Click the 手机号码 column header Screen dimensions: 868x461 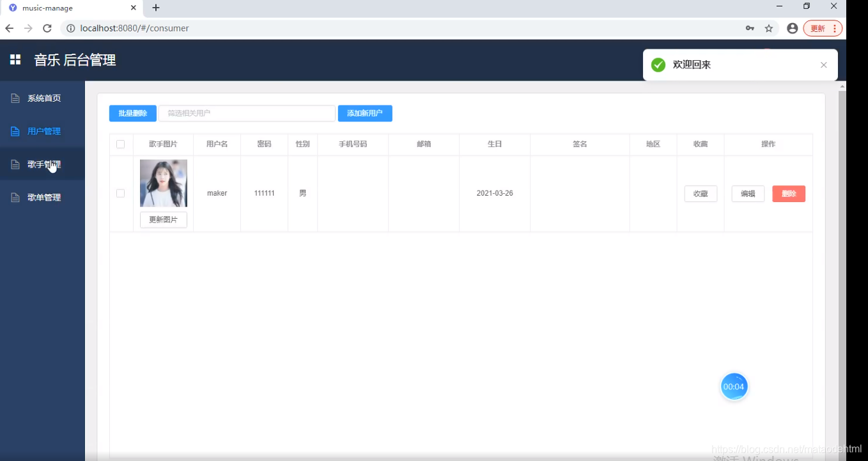coord(353,145)
